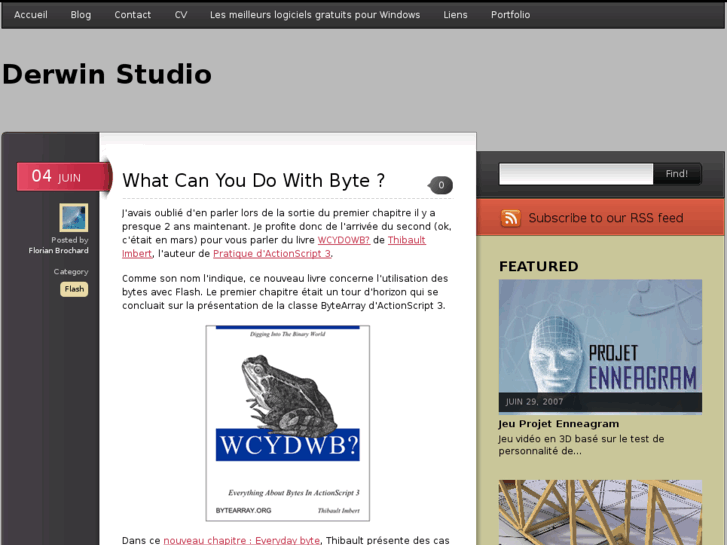Screen dimensions: 727x545
Task: Click the Subscribe to our RSS feed link
Action: click(x=606, y=218)
